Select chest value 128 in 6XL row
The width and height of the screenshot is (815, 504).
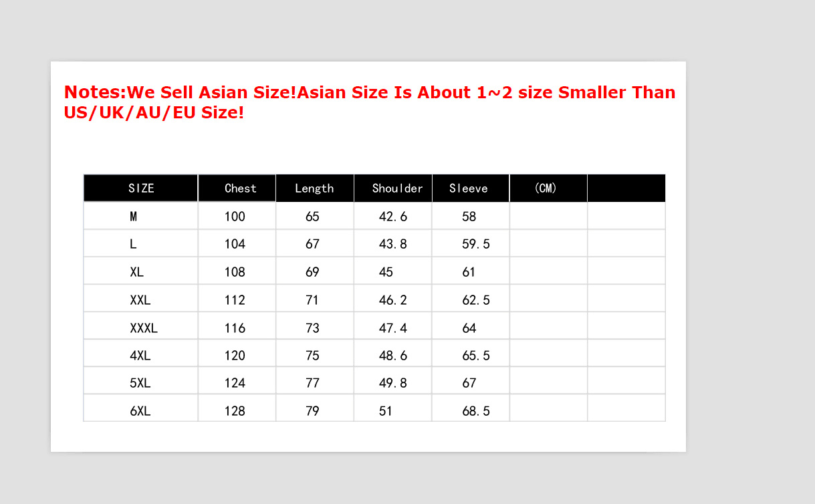[x=235, y=411]
